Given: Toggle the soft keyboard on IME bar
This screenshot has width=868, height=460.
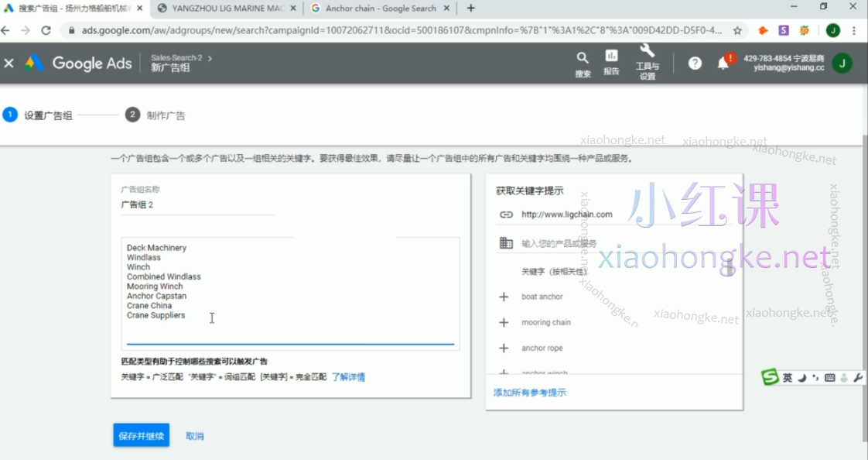Looking at the screenshot, I should pyautogui.click(x=829, y=377).
